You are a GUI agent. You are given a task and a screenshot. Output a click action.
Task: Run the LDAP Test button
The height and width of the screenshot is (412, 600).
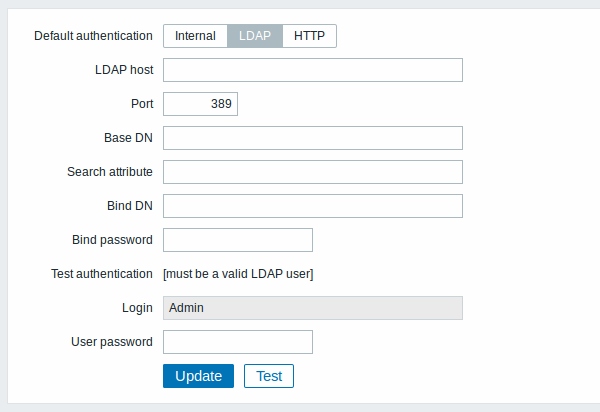pos(269,376)
